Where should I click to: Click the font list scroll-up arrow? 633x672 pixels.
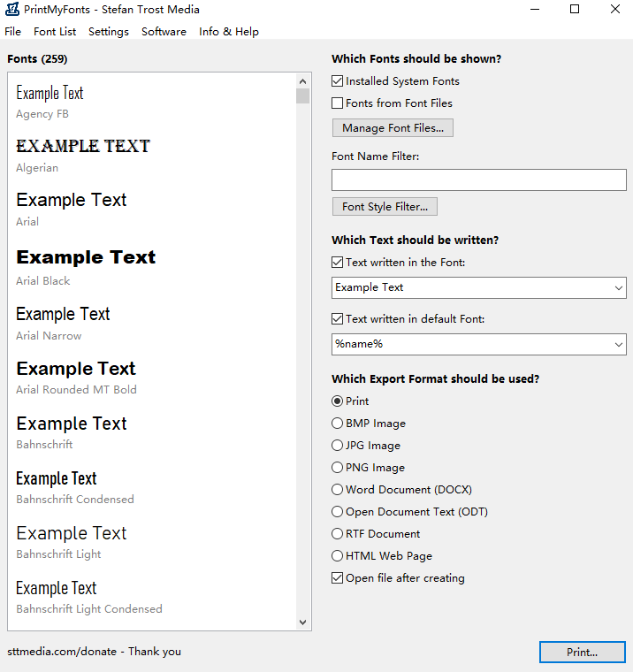(x=303, y=80)
